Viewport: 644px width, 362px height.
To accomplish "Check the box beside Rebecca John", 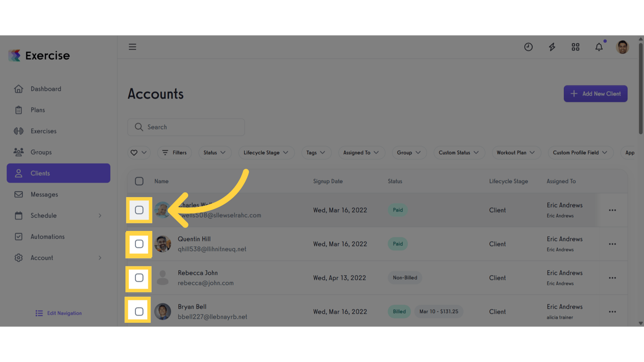I will point(139,278).
